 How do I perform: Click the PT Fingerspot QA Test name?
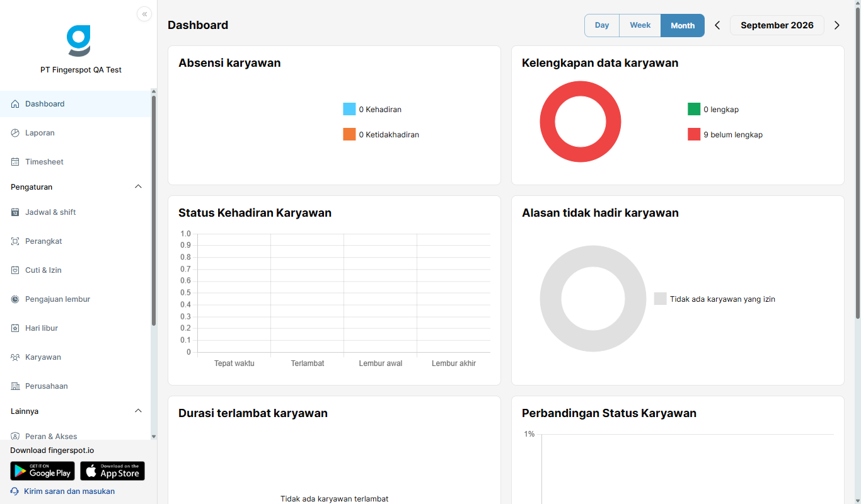click(x=81, y=70)
